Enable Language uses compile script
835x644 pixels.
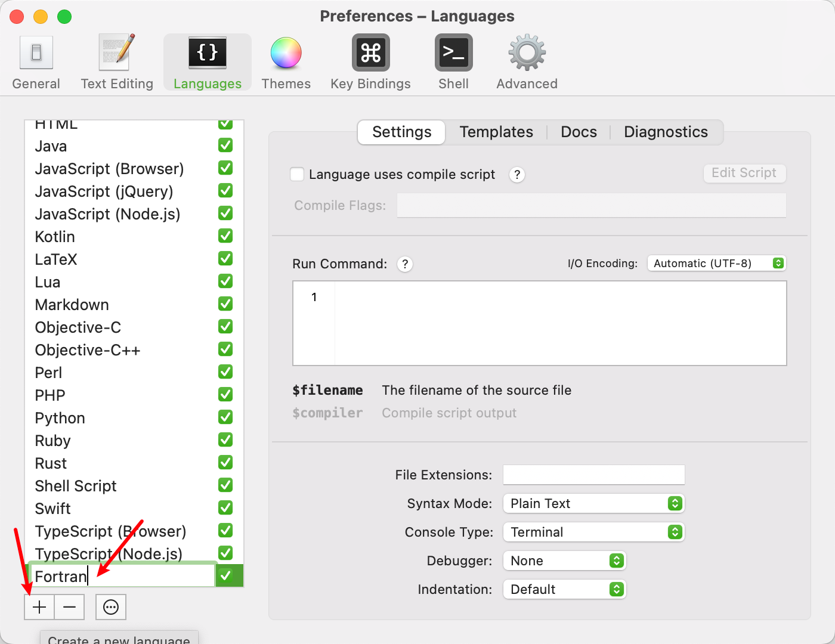tap(296, 174)
